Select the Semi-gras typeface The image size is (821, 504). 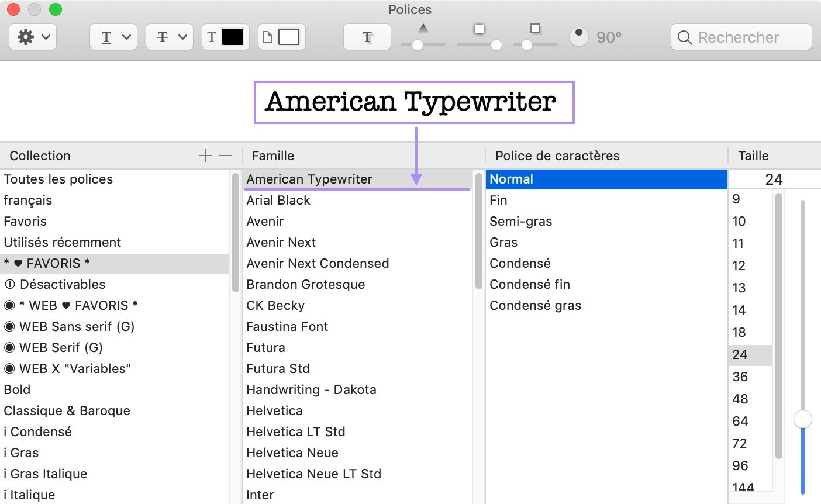click(x=520, y=221)
